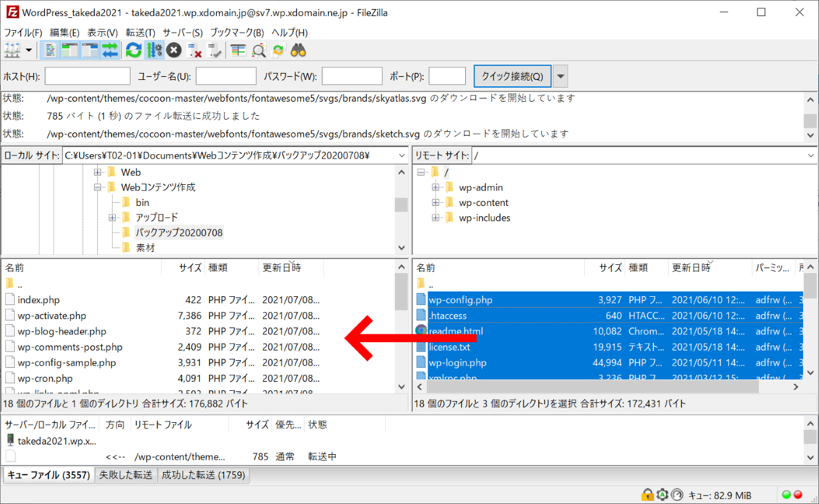819x504 pixels.
Task: Open the ローカル サイト path dropdown
Action: [402, 155]
